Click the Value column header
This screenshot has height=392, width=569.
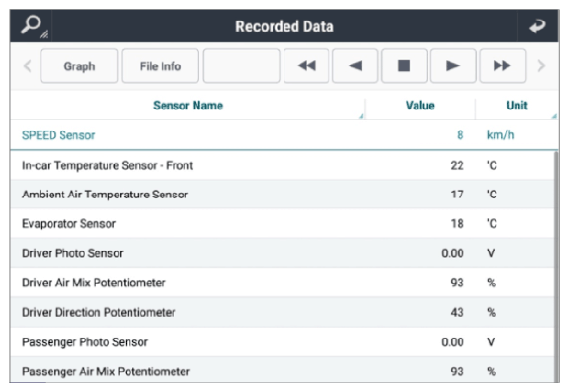(x=420, y=105)
